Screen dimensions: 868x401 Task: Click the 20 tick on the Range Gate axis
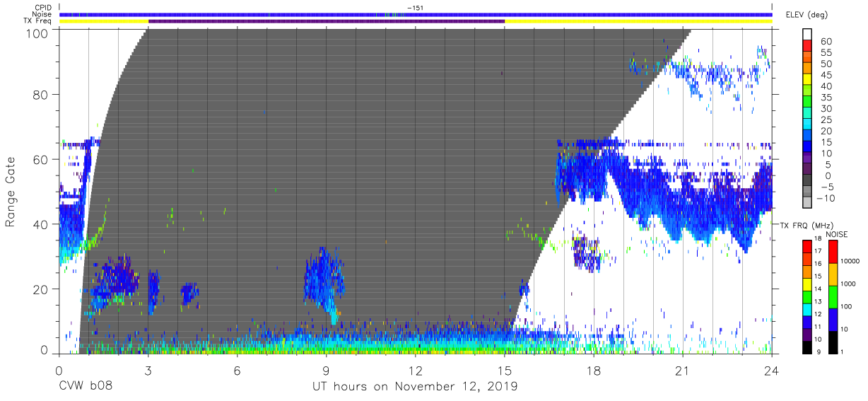coord(40,289)
